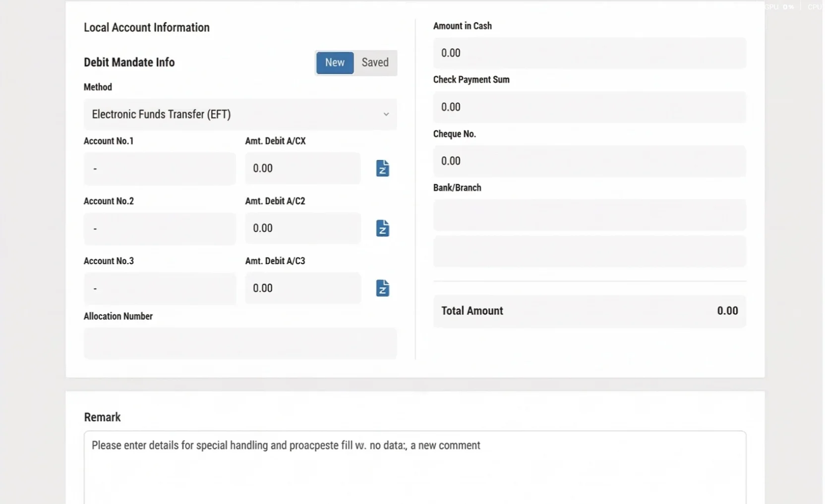The height and width of the screenshot is (504, 825).
Task: Select the New debit mandate option
Action: click(335, 62)
